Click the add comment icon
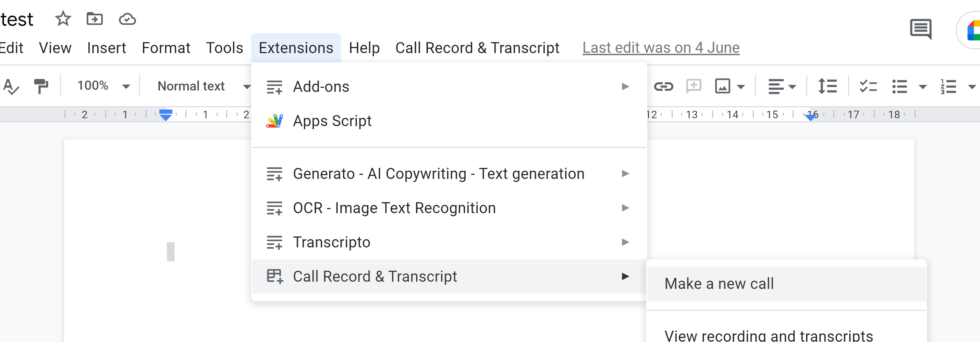This screenshot has height=342, width=980. [x=693, y=86]
